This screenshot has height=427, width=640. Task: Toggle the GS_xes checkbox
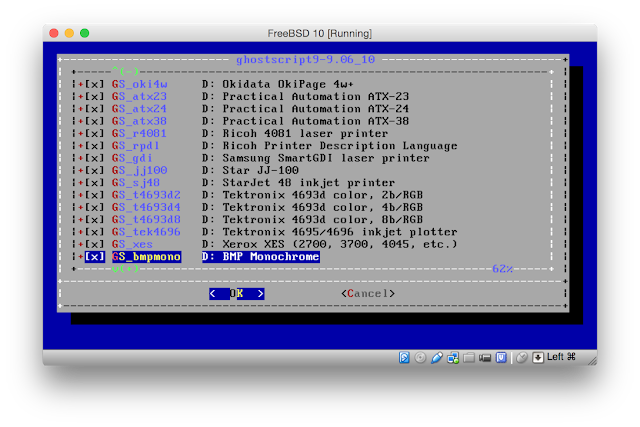(x=94, y=244)
